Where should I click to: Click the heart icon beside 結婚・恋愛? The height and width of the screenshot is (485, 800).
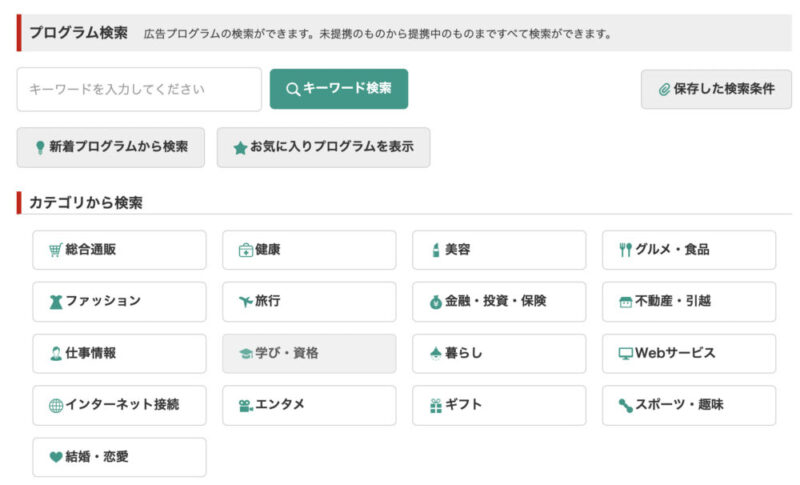pos(56,457)
